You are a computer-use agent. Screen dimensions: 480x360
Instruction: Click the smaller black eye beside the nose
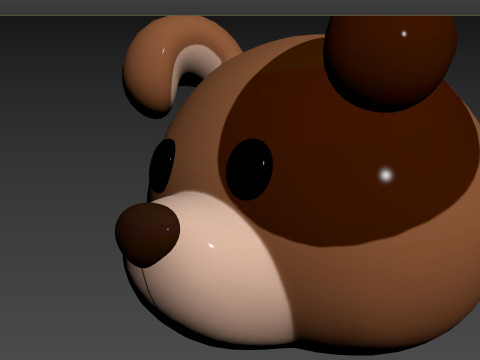(x=162, y=166)
